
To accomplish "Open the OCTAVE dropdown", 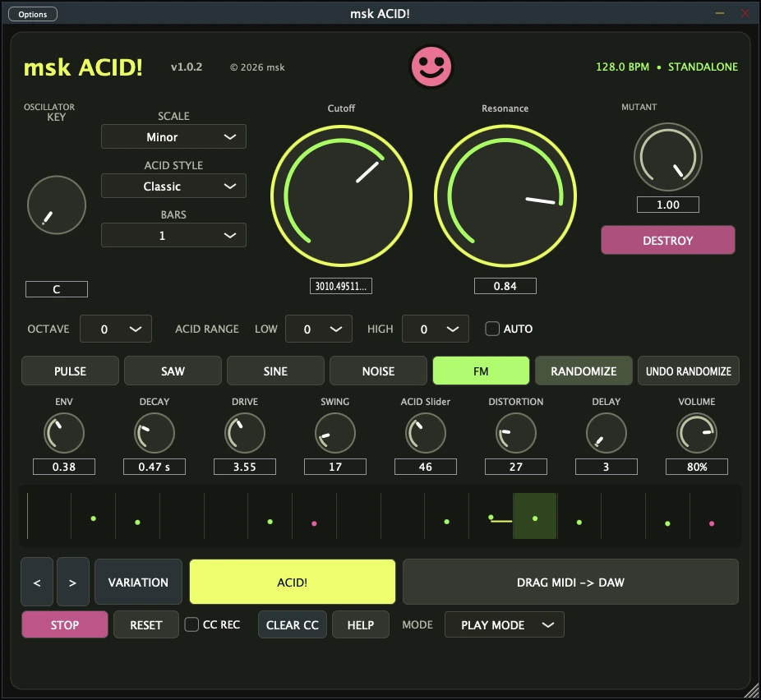I will coord(116,329).
